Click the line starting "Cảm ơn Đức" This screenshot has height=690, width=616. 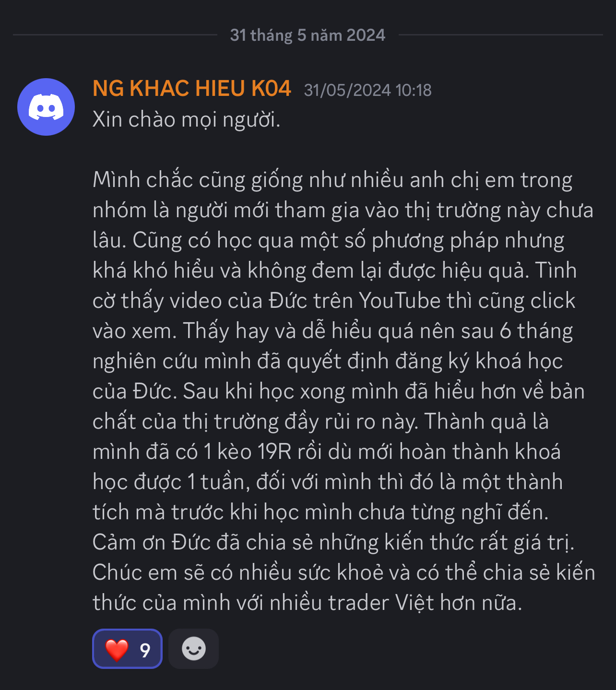(x=333, y=542)
